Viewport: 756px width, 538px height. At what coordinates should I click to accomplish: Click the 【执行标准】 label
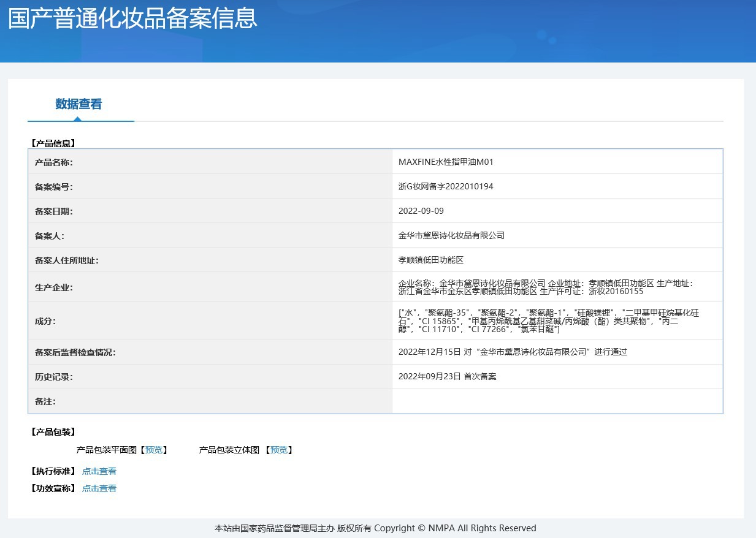(53, 471)
